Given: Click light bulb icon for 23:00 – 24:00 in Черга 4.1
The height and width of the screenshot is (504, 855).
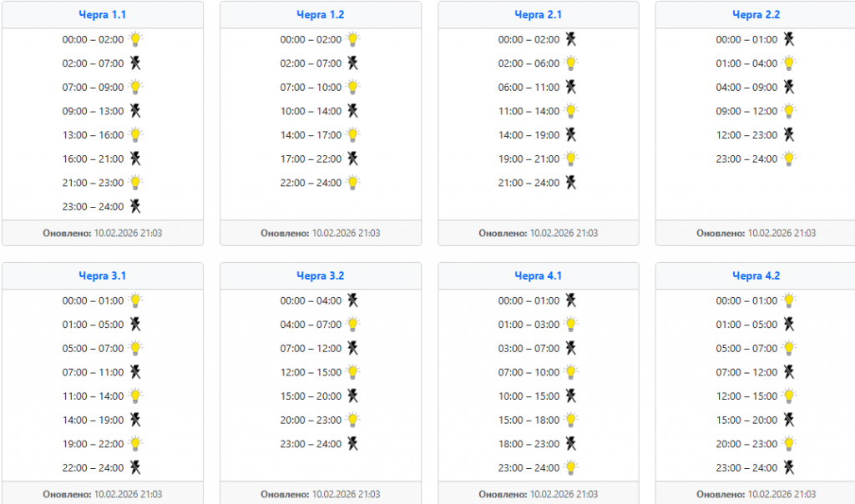Looking at the screenshot, I should coord(571,467).
